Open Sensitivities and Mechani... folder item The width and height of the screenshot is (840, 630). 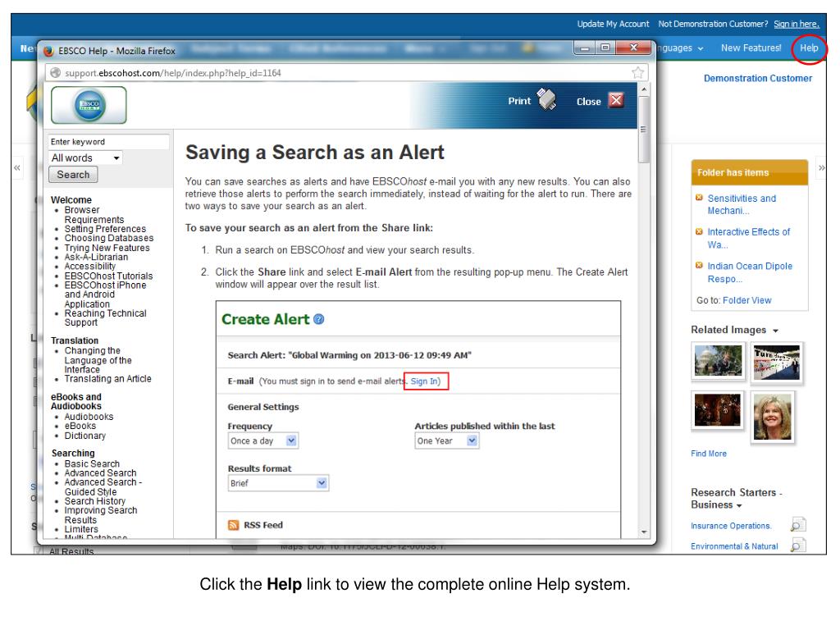click(742, 204)
